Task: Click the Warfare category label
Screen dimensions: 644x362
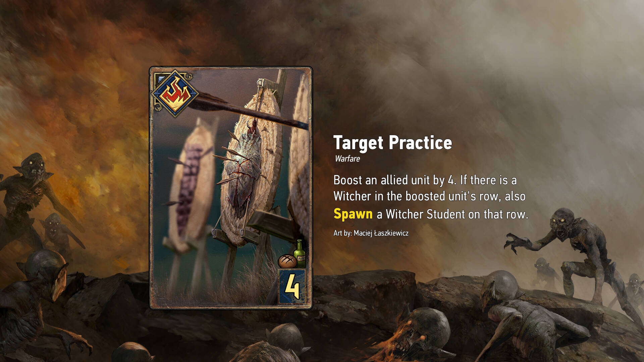Action: [x=347, y=159]
